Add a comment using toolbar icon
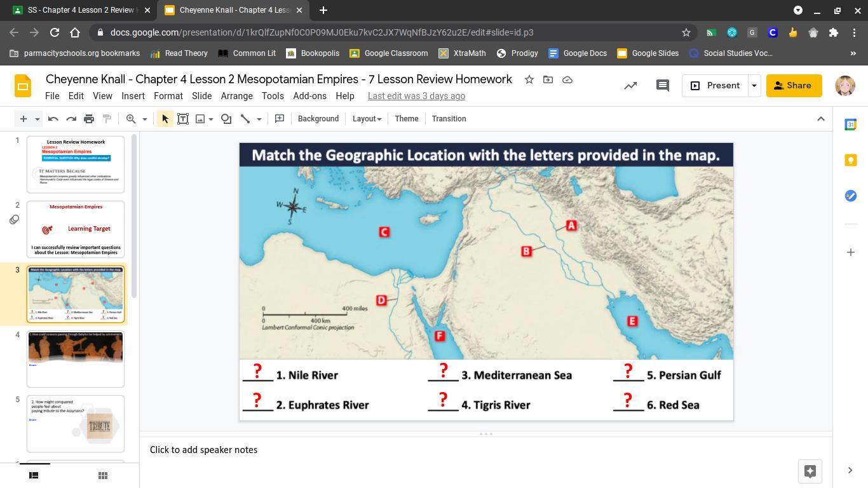Image resolution: width=868 pixels, height=488 pixels. [x=279, y=119]
